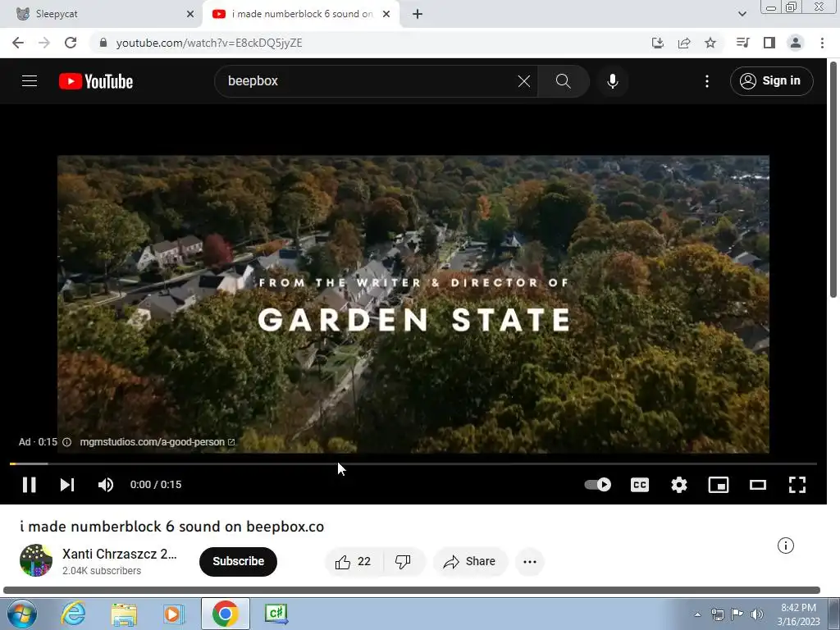Go to the YouTube home logo
Viewport: 840px width, 630px height.
[x=96, y=81]
